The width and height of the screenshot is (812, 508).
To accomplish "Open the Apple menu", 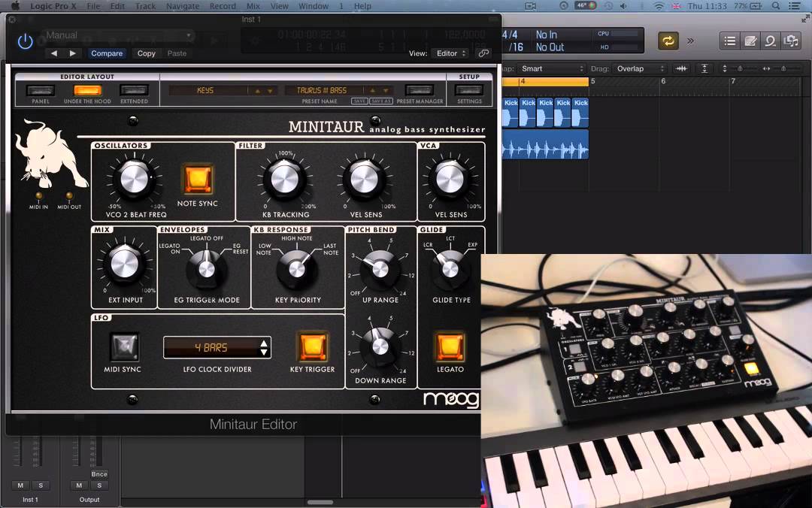I will (15, 6).
